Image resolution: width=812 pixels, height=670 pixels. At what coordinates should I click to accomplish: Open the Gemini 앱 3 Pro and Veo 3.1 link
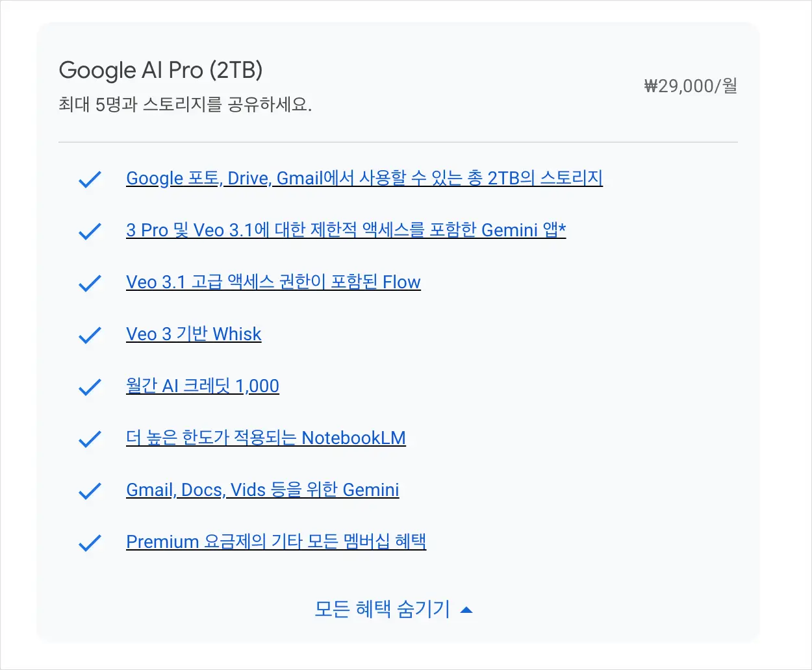coord(346,230)
